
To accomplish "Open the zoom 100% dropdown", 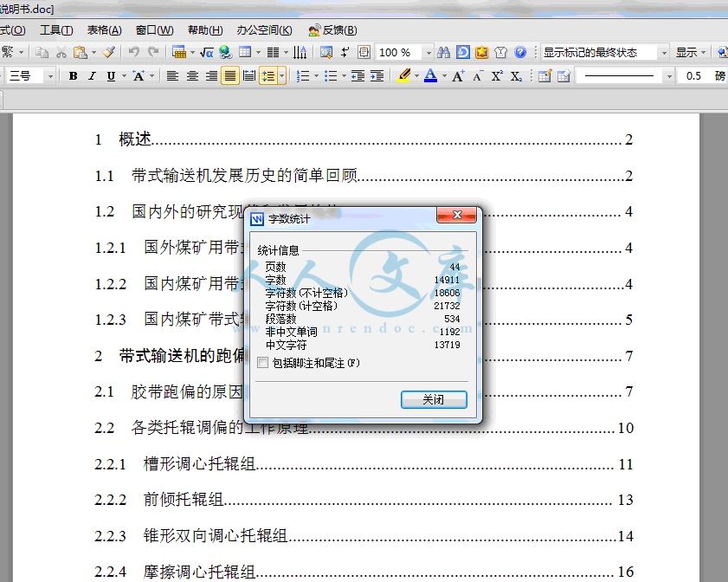I will 428,53.
